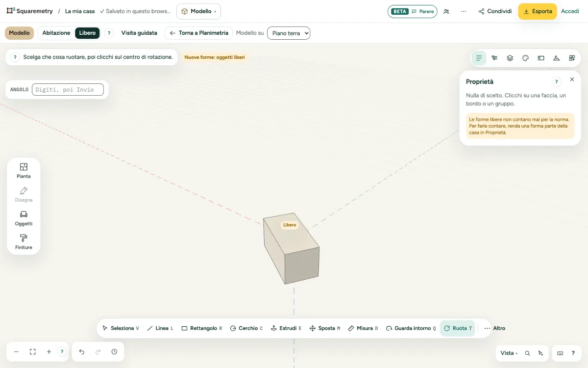Open the layers stack icon panel

point(510,58)
